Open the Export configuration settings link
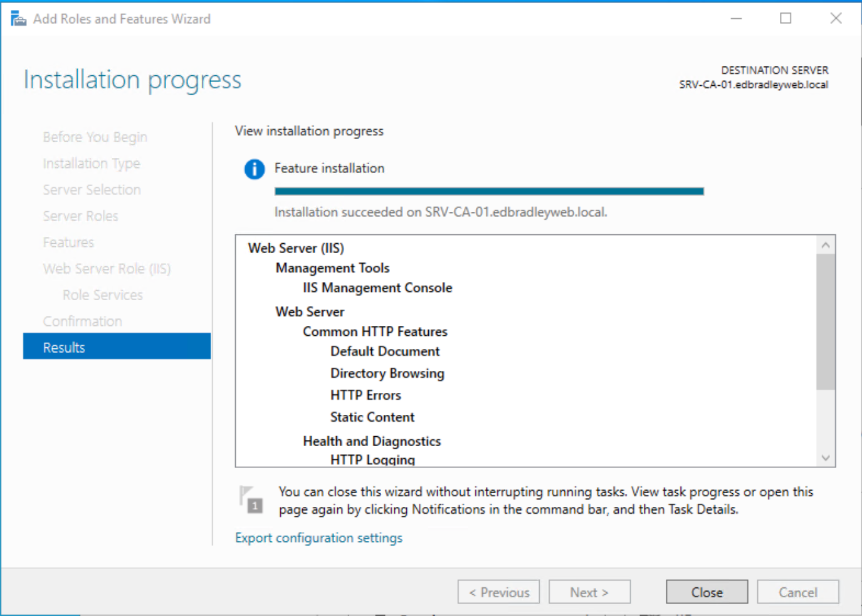This screenshot has height=616, width=862. pyautogui.click(x=318, y=538)
